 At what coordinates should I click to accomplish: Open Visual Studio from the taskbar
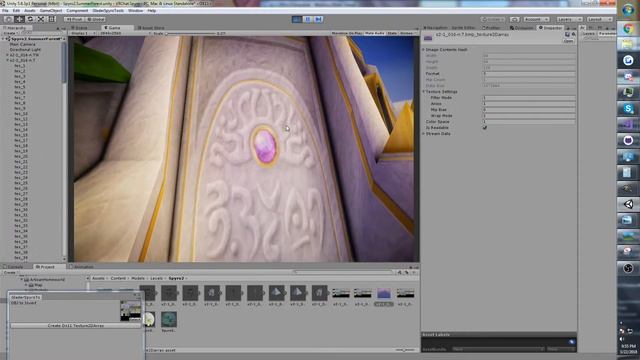pyautogui.click(x=628, y=125)
